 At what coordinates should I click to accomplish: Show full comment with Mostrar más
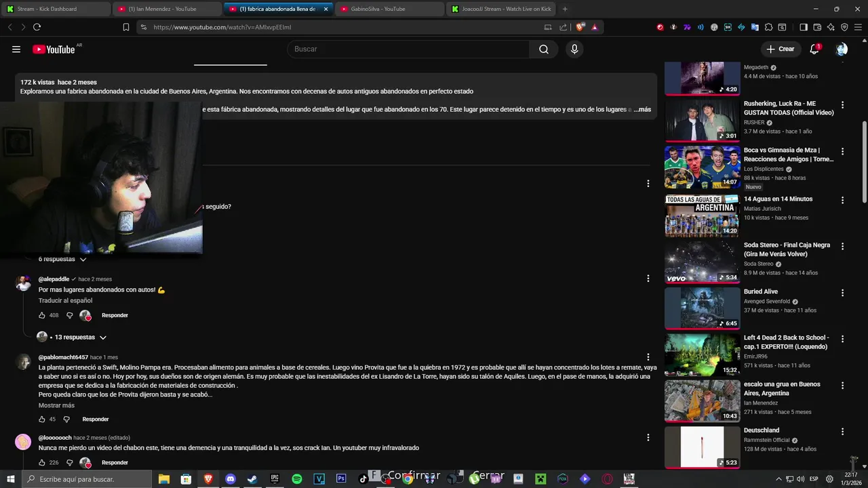pos(56,405)
